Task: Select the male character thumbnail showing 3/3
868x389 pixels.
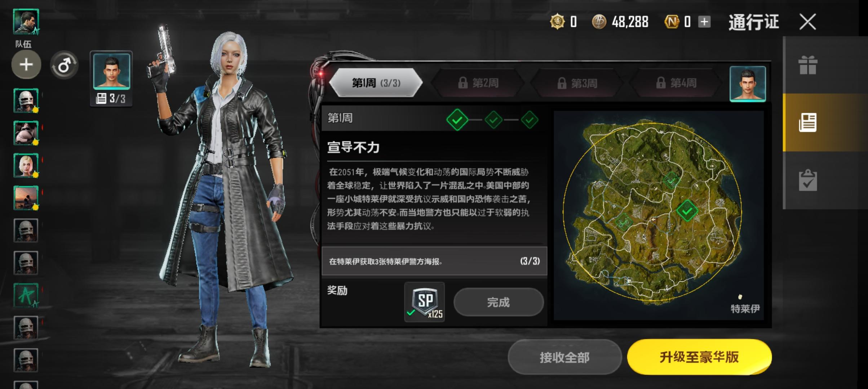Action: pyautogui.click(x=111, y=79)
